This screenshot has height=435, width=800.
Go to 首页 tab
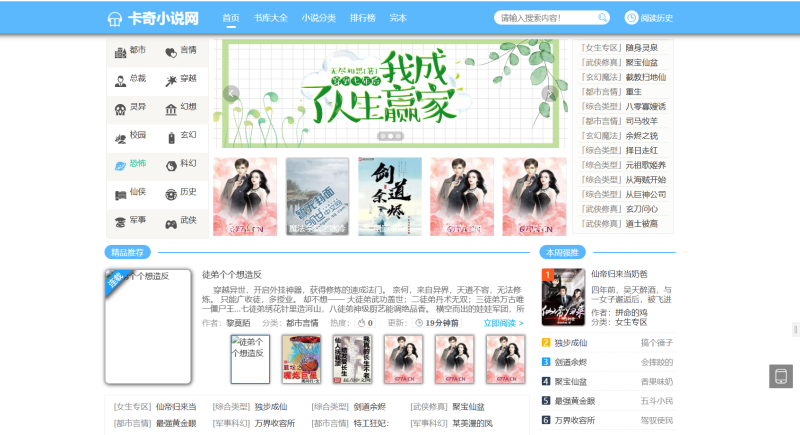pyautogui.click(x=231, y=18)
